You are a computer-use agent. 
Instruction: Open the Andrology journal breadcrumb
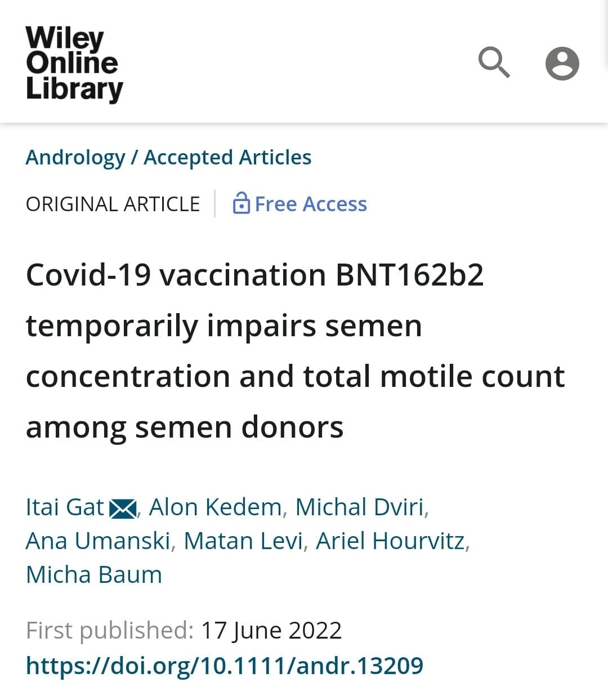click(75, 157)
